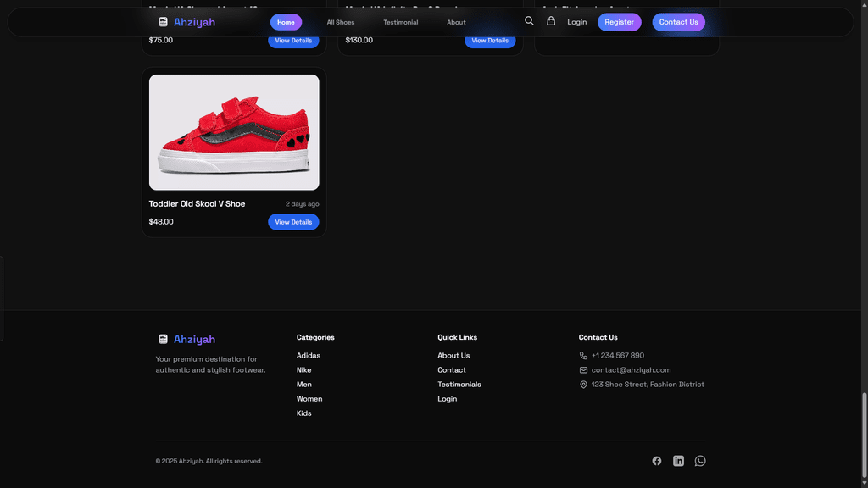The width and height of the screenshot is (868, 488).
Task: Open the Login quick link in footer
Action: [448, 399]
